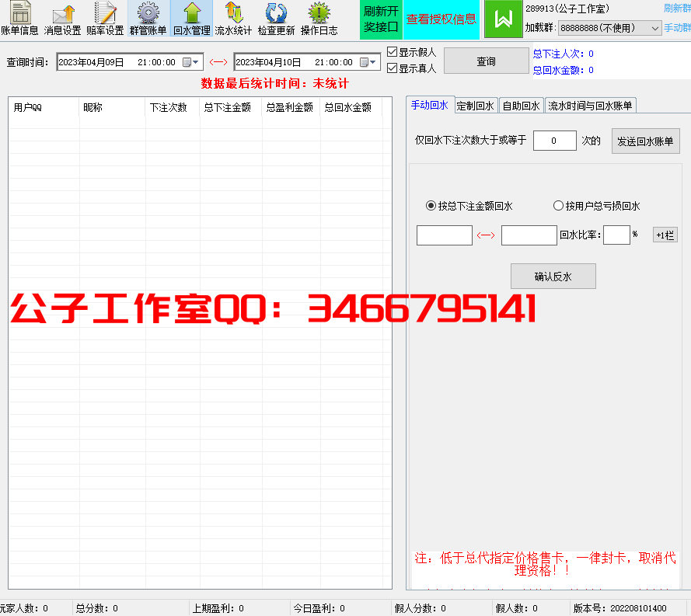Expand the start time dropdown arrow

(196, 62)
